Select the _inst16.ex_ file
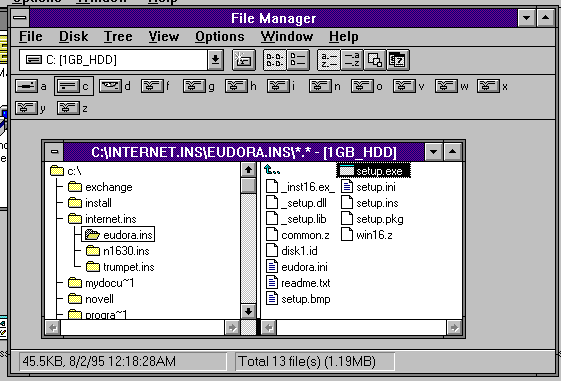 point(301,187)
